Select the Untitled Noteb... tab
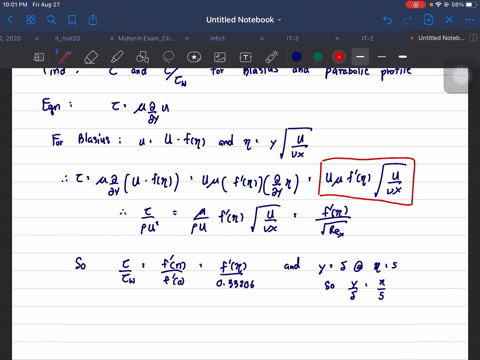Screen dimensions: 480x360 pyautogui.click(x=441, y=38)
